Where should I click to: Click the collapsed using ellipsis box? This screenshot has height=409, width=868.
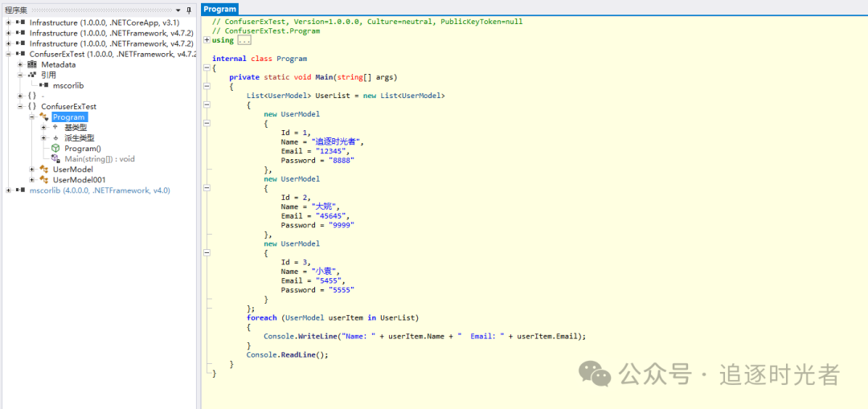click(x=244, y=40)
